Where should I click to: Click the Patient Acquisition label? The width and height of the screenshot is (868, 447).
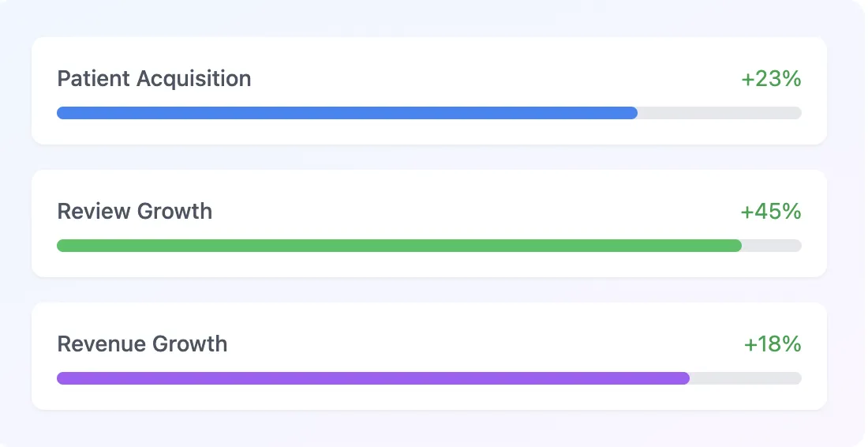154,79
